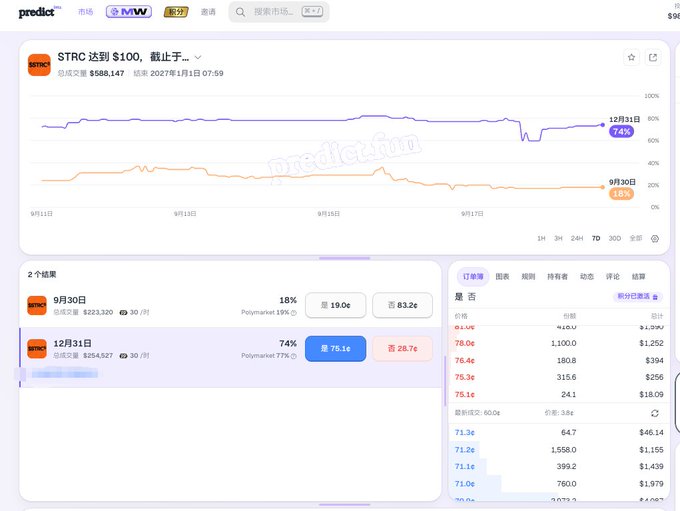Click the 71.2¢ bid price
Screen dimensions: 680x511
[x=464, y=450]
